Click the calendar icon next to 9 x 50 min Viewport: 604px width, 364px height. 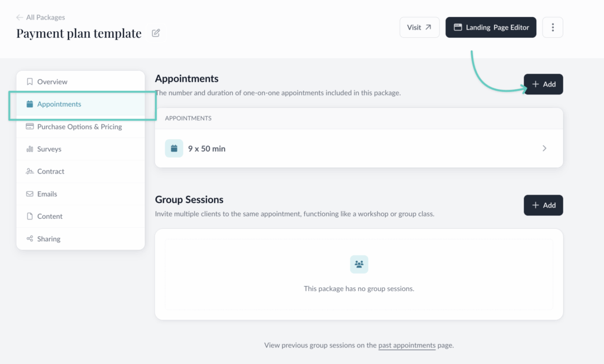coord(174,149)
